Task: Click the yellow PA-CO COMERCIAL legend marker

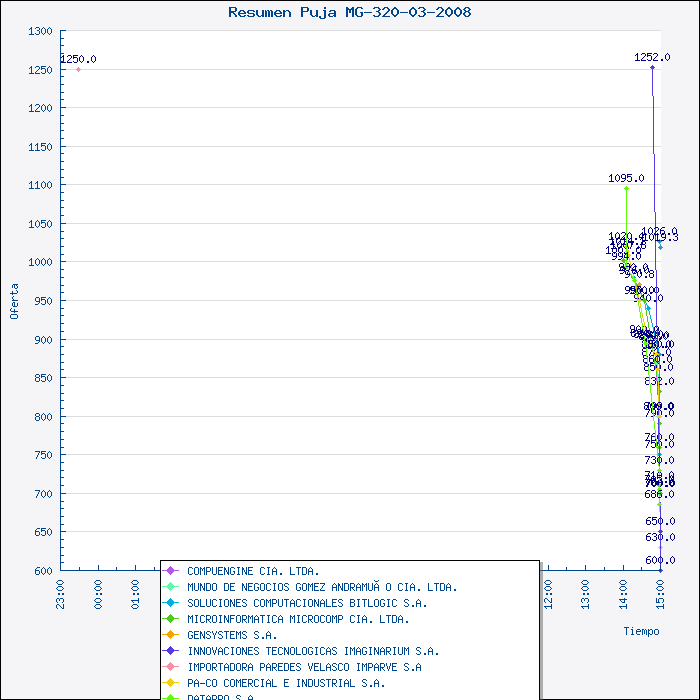Action: [171, 683]
